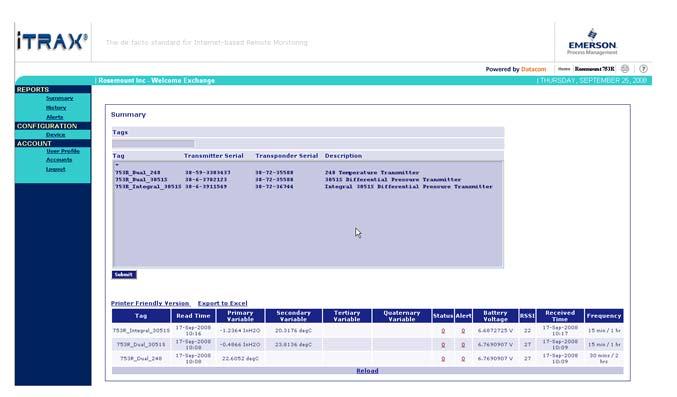Click the round print icon beside Rosemount 753R
Image resolution: width=677 pixels, height=397 pixels.
pyautogui.click(x=624, y=69)
